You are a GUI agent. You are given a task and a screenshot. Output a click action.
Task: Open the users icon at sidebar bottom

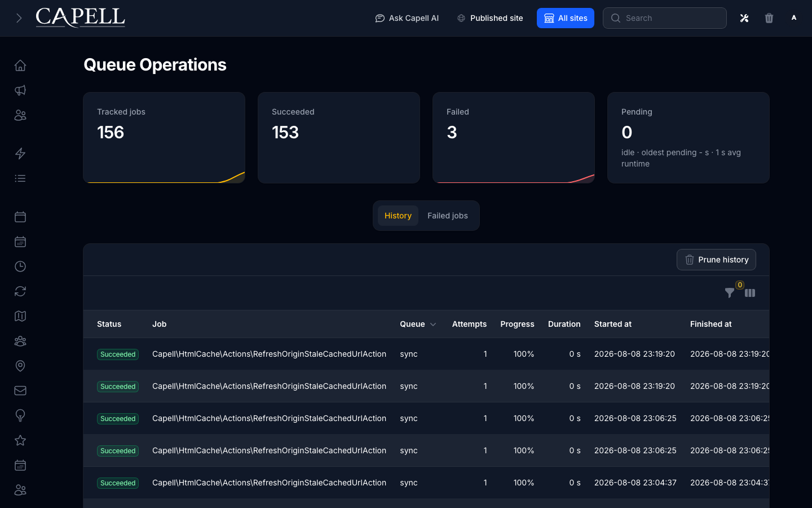coord(20,490)
